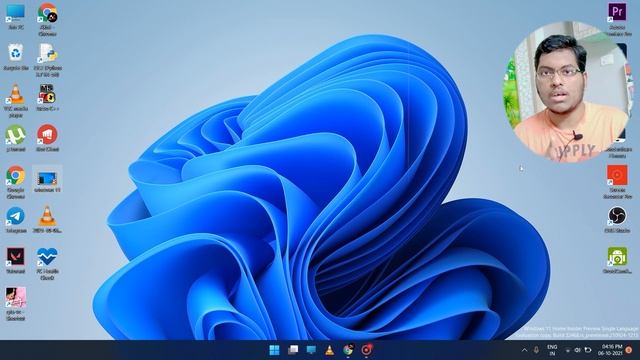640x360 pixels.
Task: Select the Adobe Premiere Pro desktop shortcut
Action: (x=617, y=19)
